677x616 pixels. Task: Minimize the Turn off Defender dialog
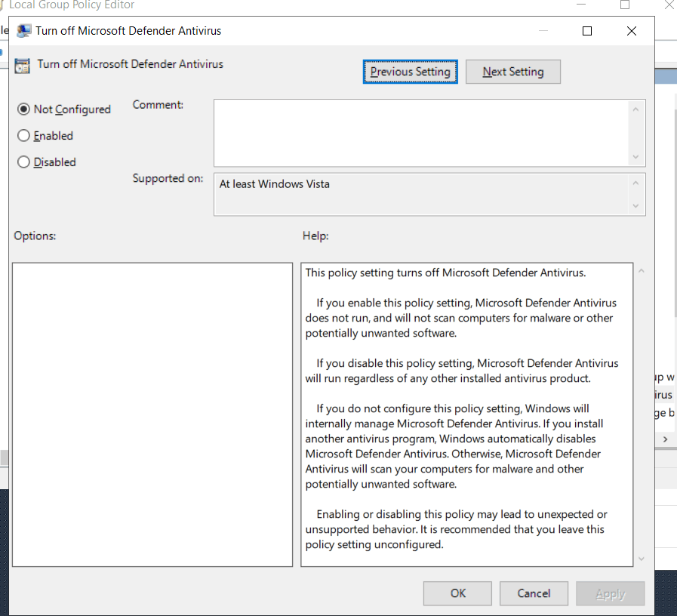point(543,31)
